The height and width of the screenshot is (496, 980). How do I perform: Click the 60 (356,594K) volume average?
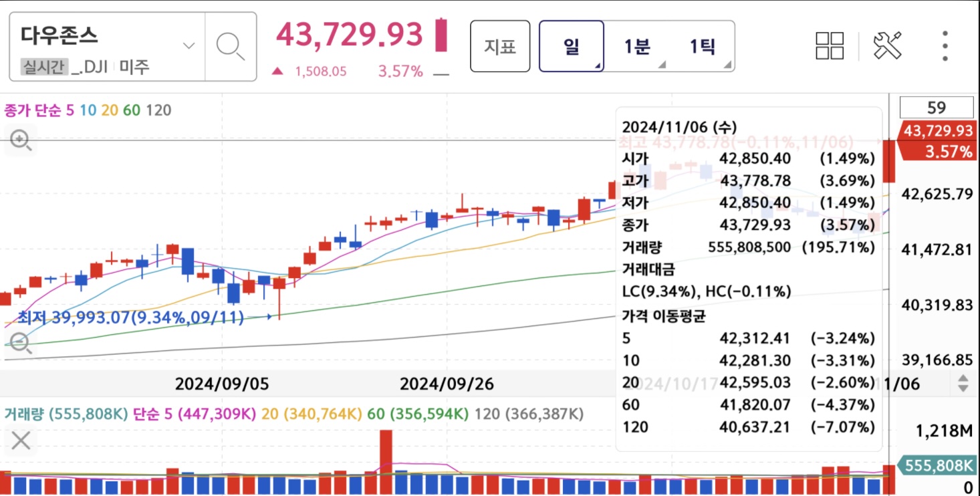coord(418,414)
